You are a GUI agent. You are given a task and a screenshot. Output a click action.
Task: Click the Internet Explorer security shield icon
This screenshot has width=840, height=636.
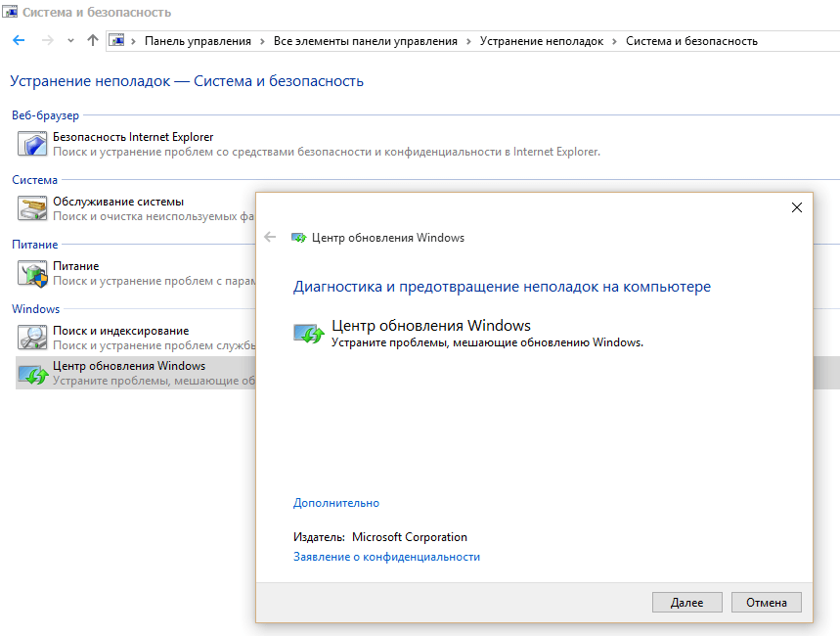coord(32,144)
